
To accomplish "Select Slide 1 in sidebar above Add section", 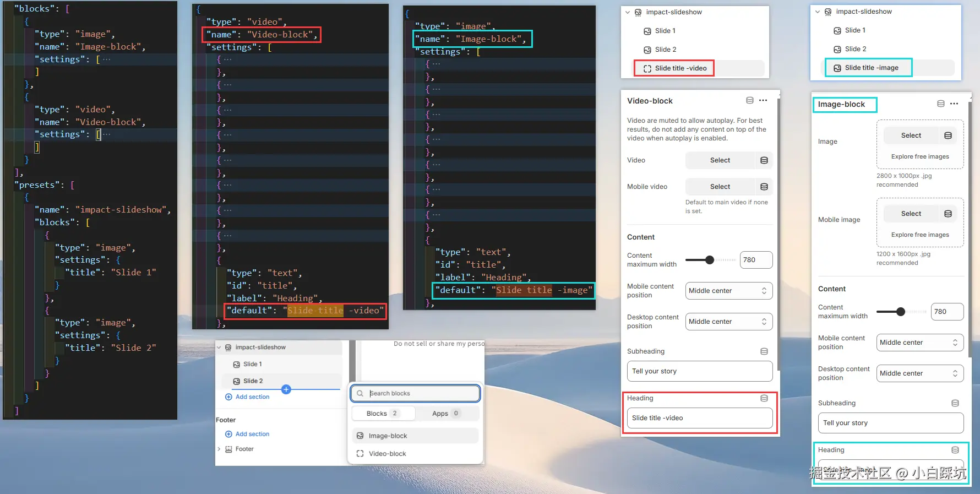I will (253, 365).
